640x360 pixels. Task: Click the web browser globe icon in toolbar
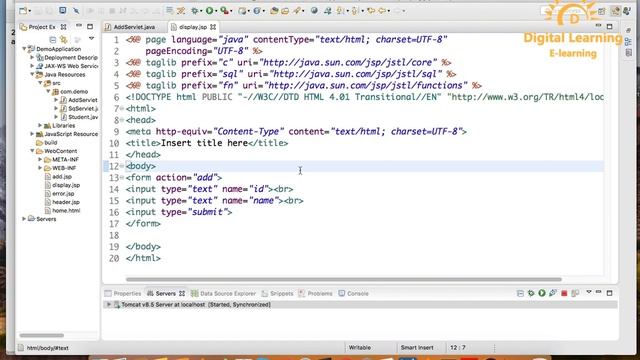pyautogui.click(x=314, y=11)
